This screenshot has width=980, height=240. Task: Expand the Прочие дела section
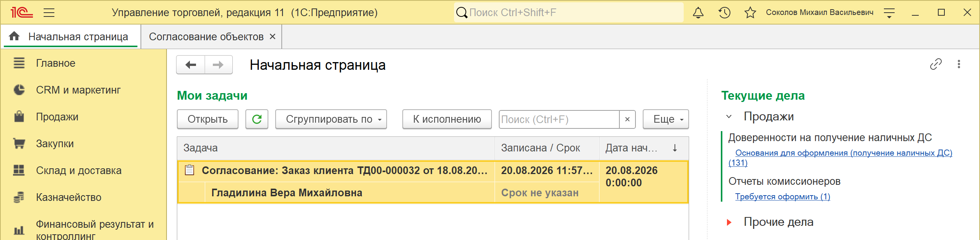pos(729,222)
